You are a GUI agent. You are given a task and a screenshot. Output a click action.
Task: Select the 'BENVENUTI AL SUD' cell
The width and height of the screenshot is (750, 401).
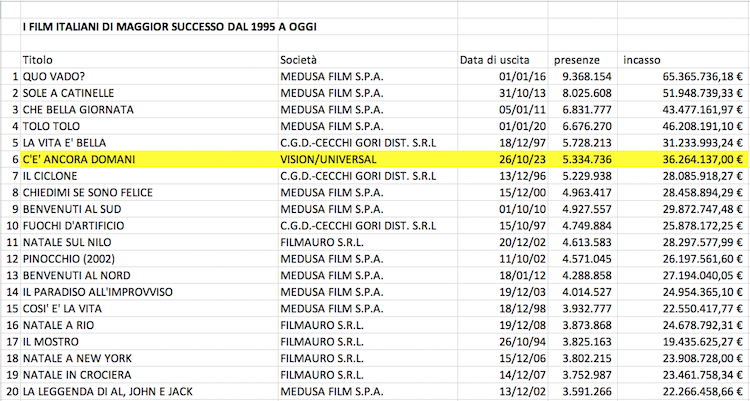[149, 209]
